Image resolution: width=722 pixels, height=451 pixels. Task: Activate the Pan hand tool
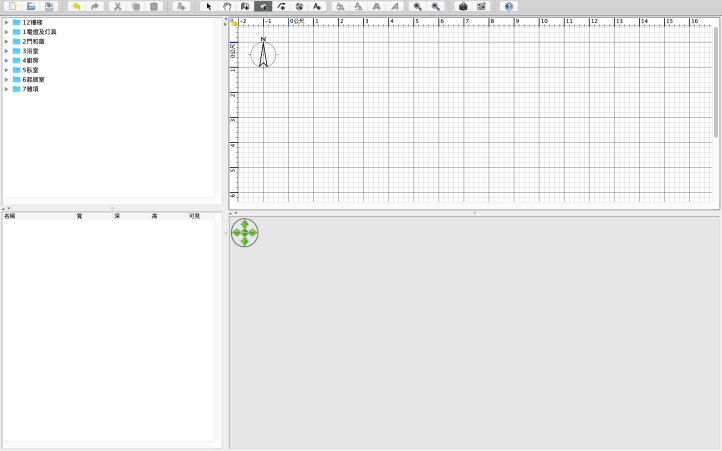pos(227,6)
